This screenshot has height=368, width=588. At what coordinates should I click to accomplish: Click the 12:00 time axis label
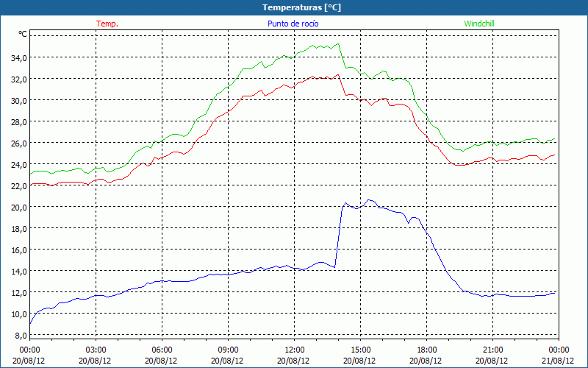pos(295,350)
